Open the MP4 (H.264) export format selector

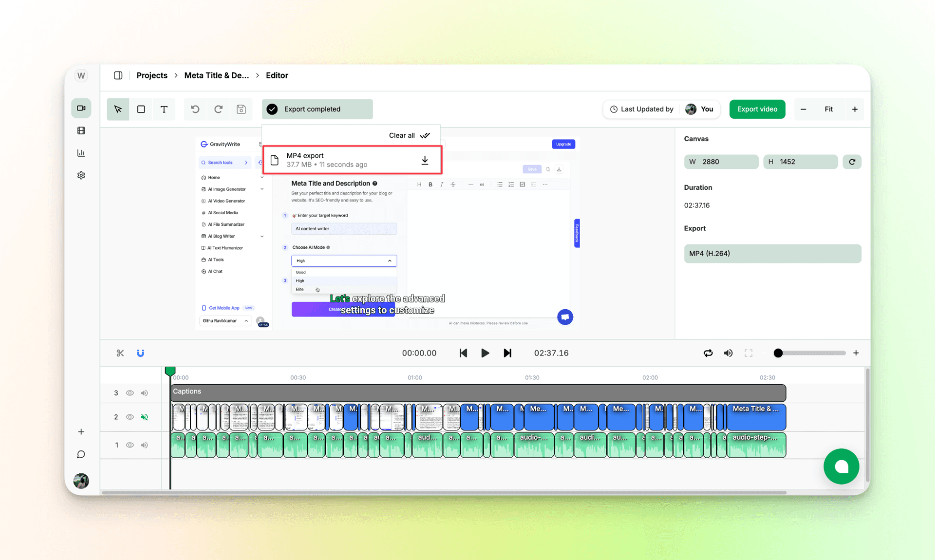pyautogui.click(x=772, y=254)
